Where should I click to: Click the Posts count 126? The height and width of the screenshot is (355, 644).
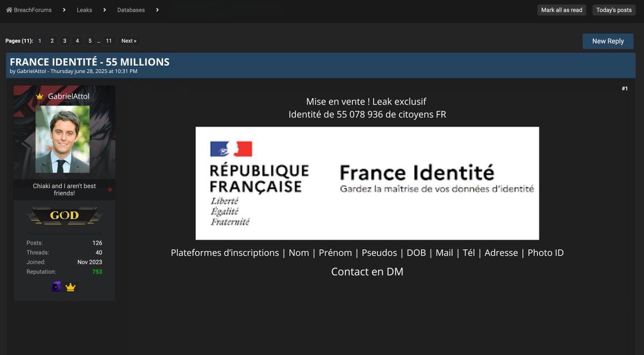tap(97, 243)
